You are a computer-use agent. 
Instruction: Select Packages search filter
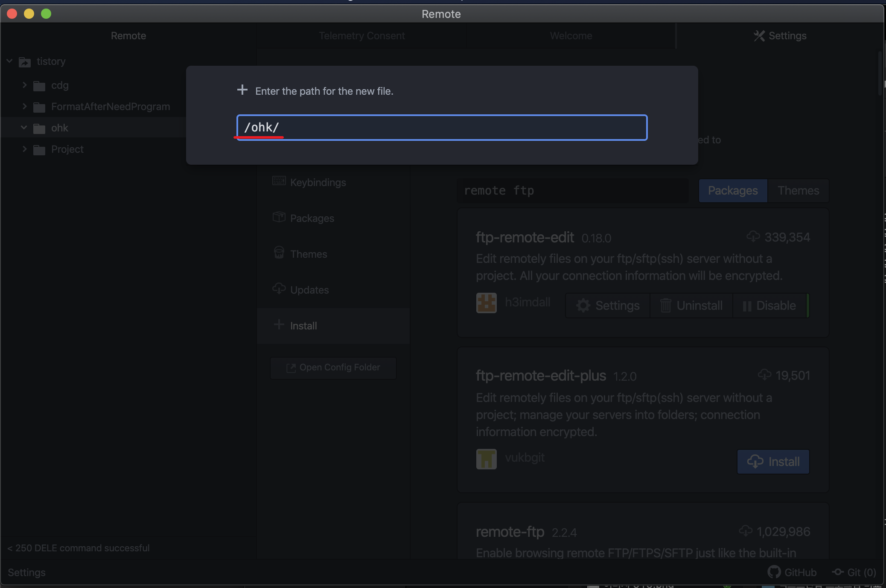[732, 191]
